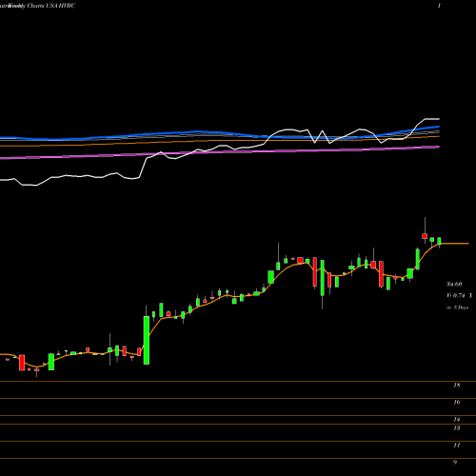Image resolution: width=476 pixels, height=476 pixels.
Task: Click the 'in 5 Days' label
Action: pos(458,307)
